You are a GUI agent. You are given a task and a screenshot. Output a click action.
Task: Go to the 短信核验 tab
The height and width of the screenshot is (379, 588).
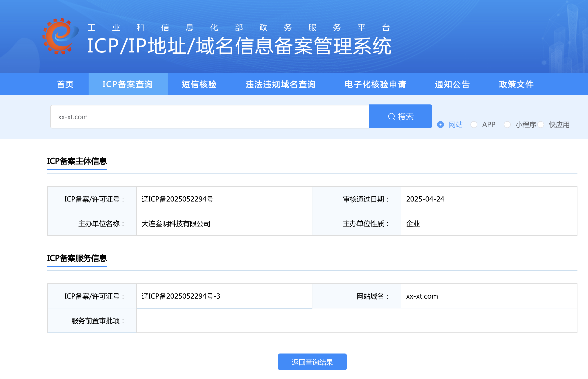click(199, 84)
